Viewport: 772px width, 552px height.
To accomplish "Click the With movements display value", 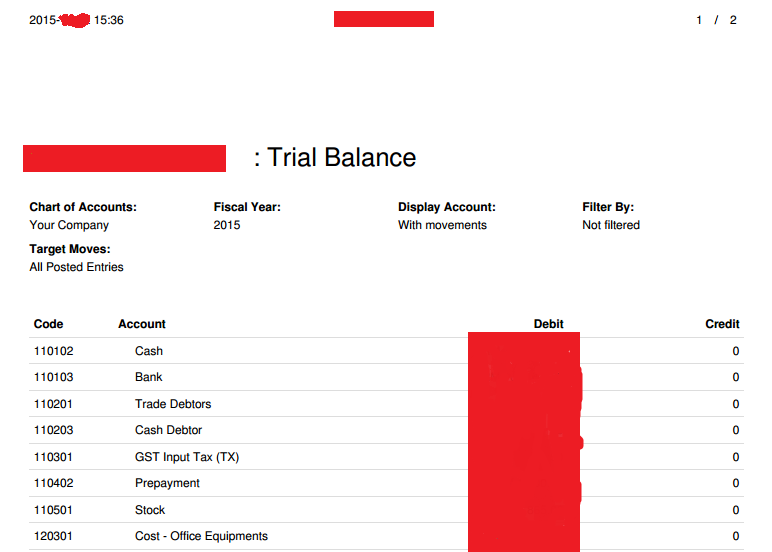I will [442, 225].
